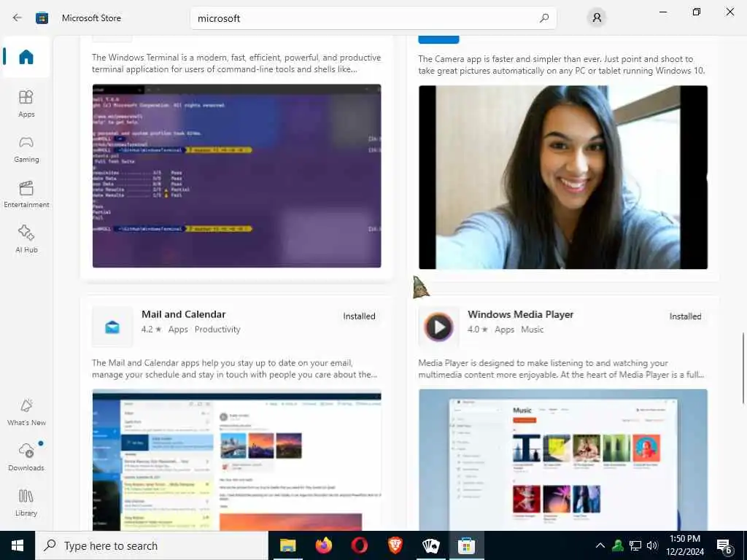Viewport: 747px width, 560px height.
Task: Click Installed button for Windows Media Player
Action: pos(685,316)
